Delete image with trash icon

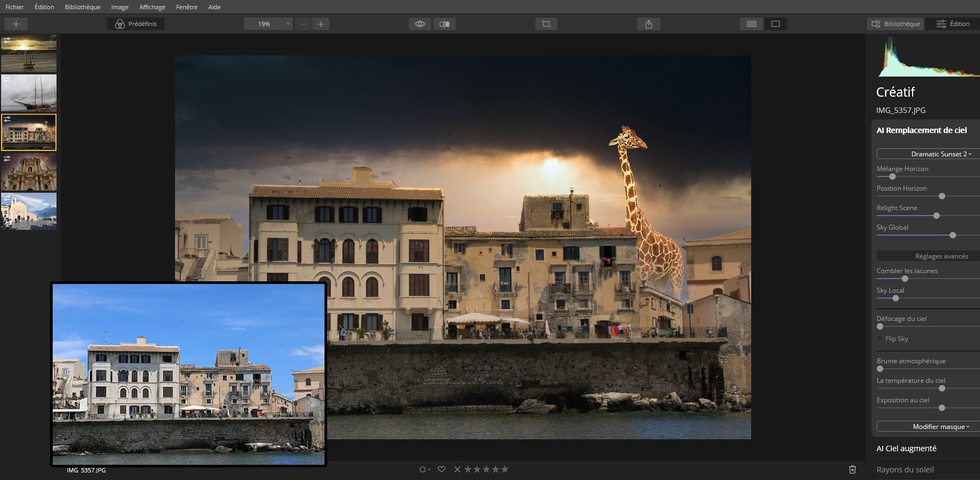(852, 469)
